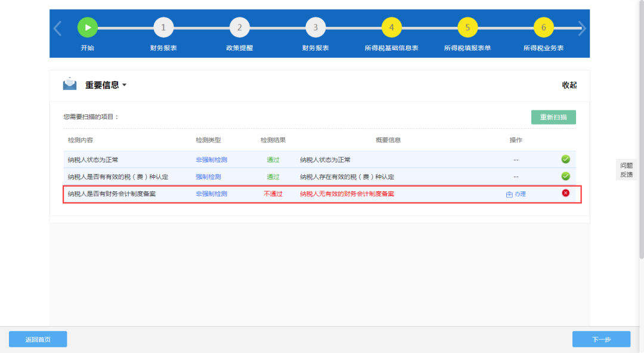The width and height of the screenshot is (644, 353).
Task: Click the 返回首页 button
Action: [x=38, y=339]
